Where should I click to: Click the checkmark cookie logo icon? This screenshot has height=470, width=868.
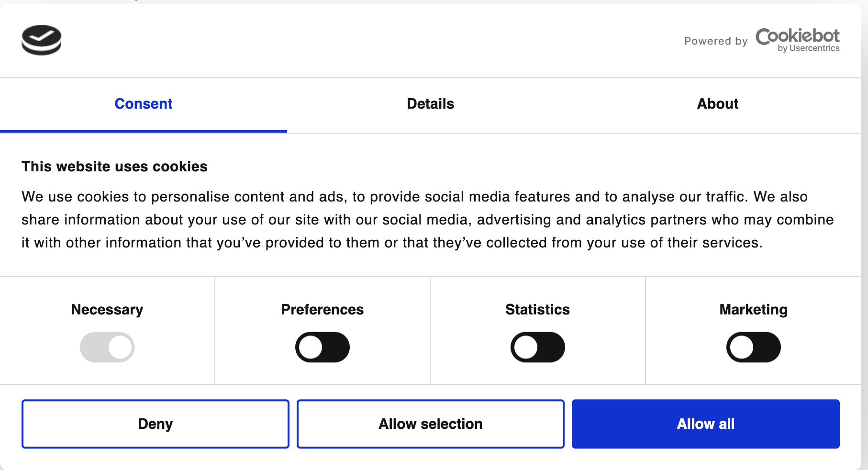point(41,40)
